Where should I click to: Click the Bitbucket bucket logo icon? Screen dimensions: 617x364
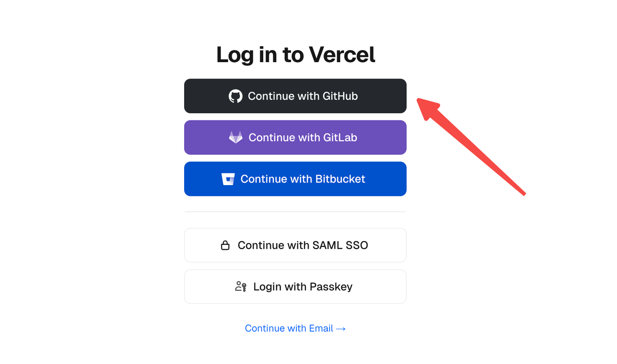pyautogui.click(x=228, y=179)
